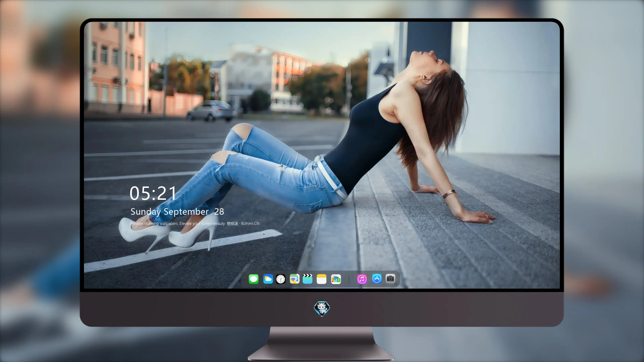
Task: Open the clapperboard Videos app in the dock
Action: pos(308,279)
